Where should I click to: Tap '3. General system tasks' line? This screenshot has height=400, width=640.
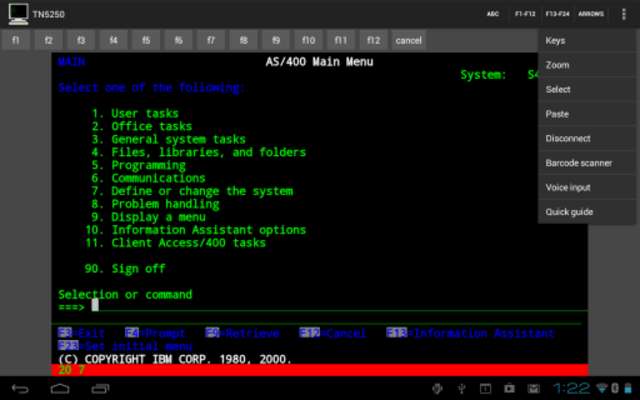click(x=169, y=139)
